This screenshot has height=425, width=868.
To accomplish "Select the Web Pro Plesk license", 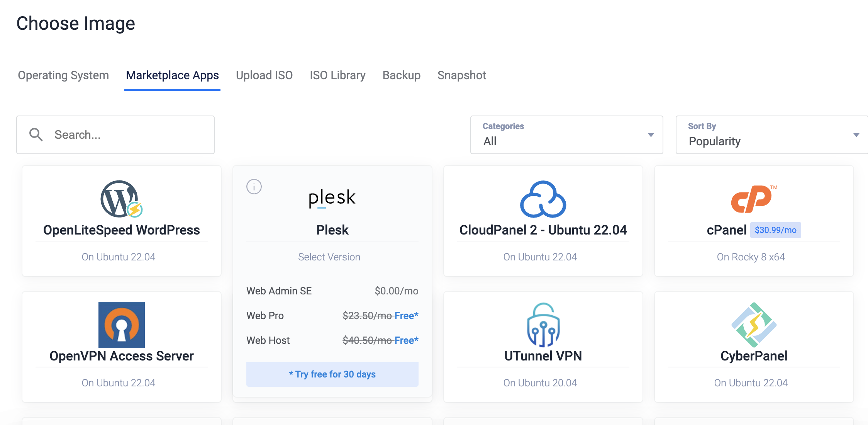I will 332,316.
